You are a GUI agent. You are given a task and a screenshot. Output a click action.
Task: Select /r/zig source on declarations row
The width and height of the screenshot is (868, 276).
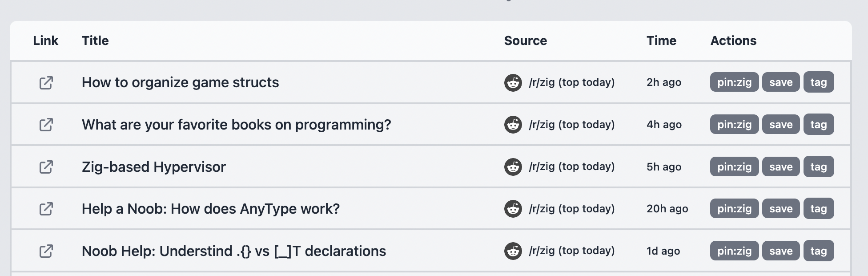tap(572, 251)
